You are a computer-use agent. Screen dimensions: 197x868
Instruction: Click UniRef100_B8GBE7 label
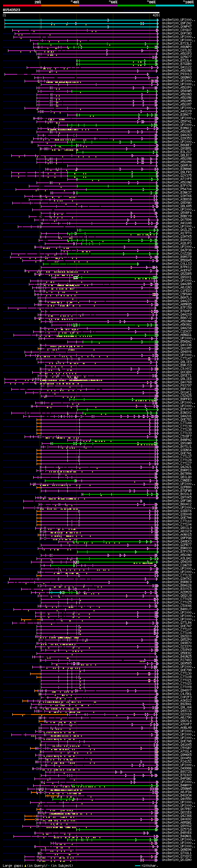tap(177, 145)
